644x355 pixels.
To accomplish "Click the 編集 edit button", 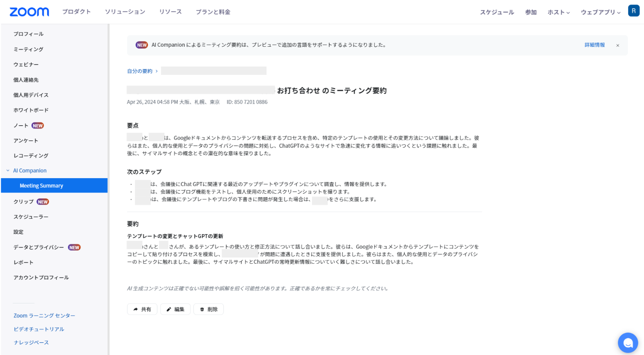I will (x=175, y=309).
